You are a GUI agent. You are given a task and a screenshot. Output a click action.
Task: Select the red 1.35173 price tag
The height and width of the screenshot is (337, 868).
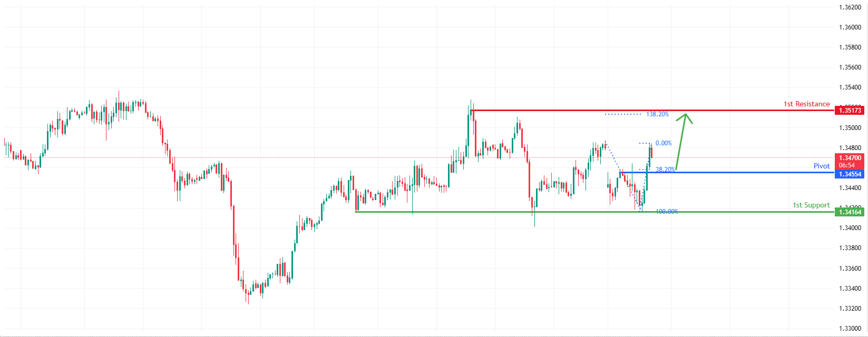pyautogui.click(x=849, y=110)
